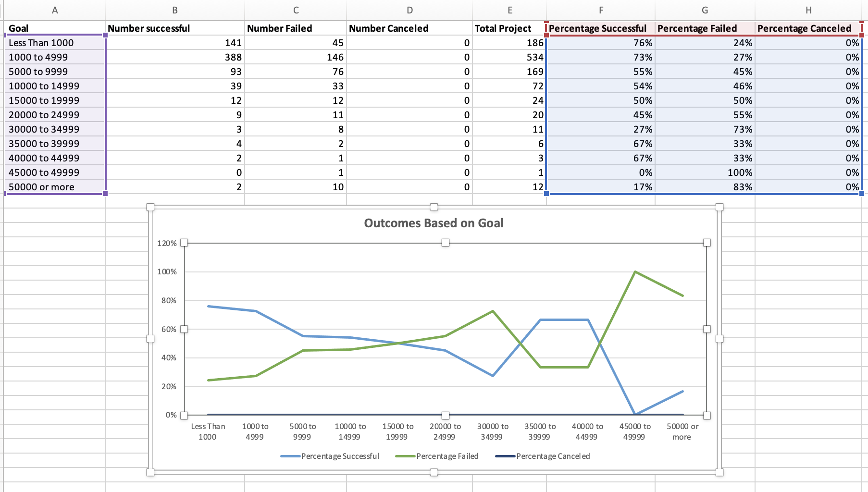Click the horizontal axis label 'Less Than 1000'

[209, 431]
